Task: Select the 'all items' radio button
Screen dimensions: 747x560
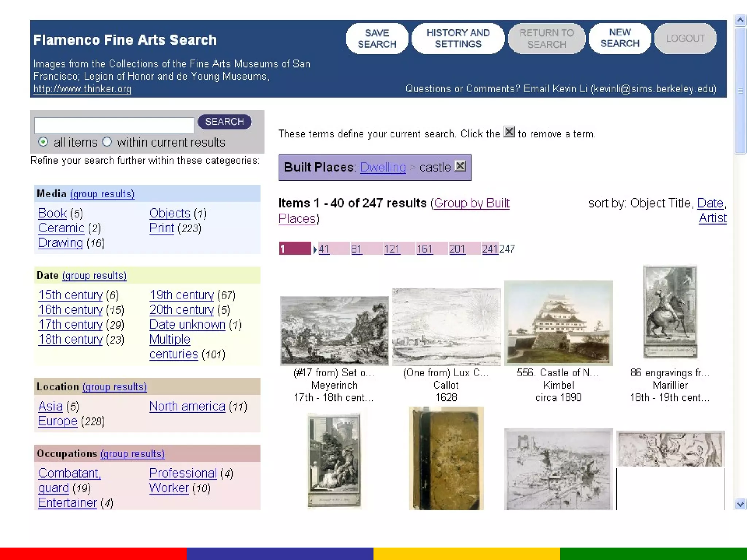Action: point(43,142)
